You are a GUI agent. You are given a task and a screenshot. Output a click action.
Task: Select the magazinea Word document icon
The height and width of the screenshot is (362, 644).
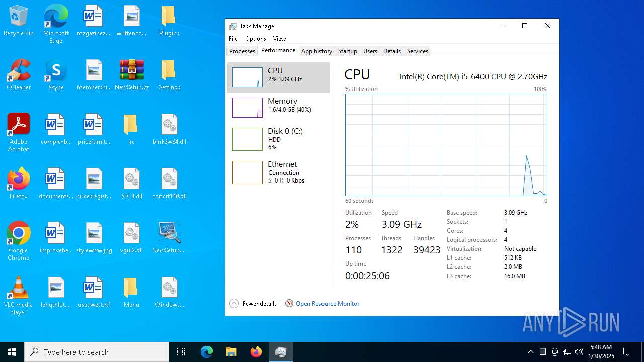click(x=93, y=21)
